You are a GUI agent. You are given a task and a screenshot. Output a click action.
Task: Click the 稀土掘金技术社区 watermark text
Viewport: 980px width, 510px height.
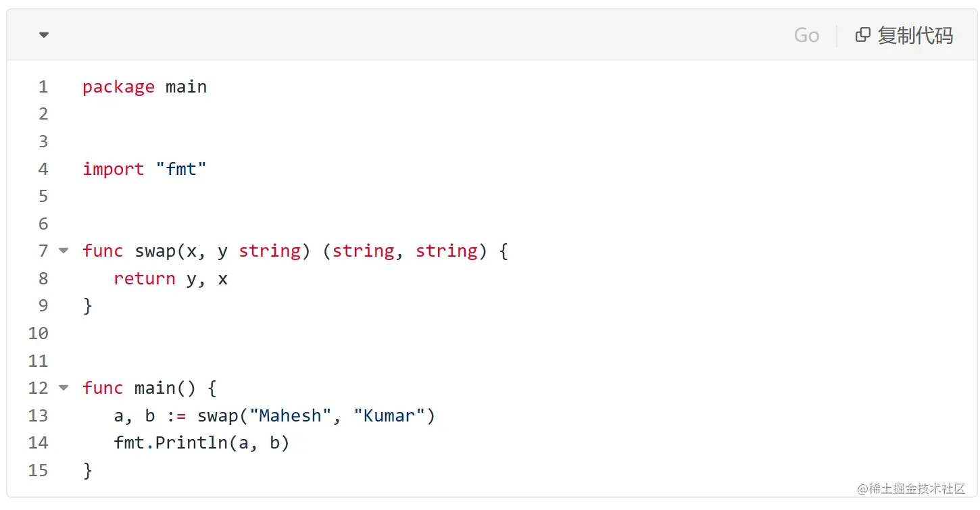click(x=912, y=488)
